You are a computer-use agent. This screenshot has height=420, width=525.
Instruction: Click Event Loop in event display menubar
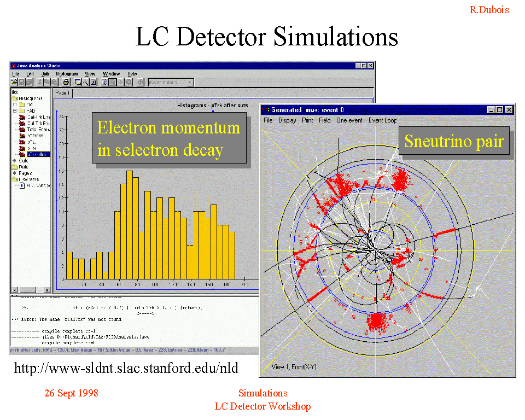tap(382, 120)
